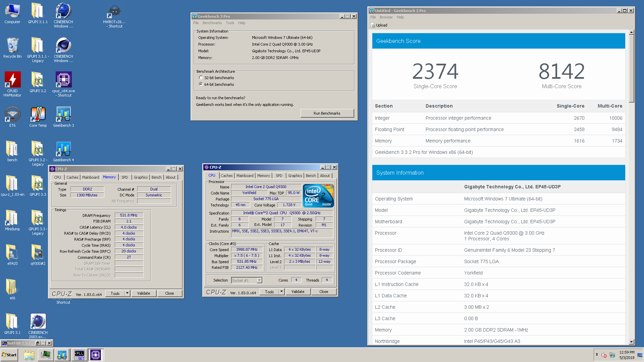Image resolution: width=644 pixels, height=362 pixels.
Task: Click Validate in CPU tab CPU-Z window
Action: tap(298, 292)
